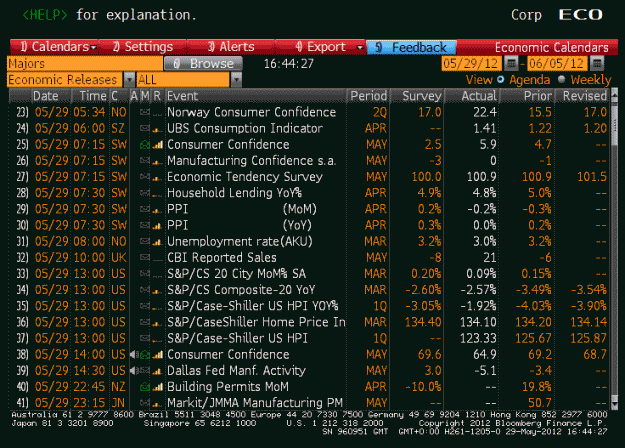Screen dimensions: 625x448
Task: Click alert envelope for Norway Consumer Confidence
Action: click(145, 113)
